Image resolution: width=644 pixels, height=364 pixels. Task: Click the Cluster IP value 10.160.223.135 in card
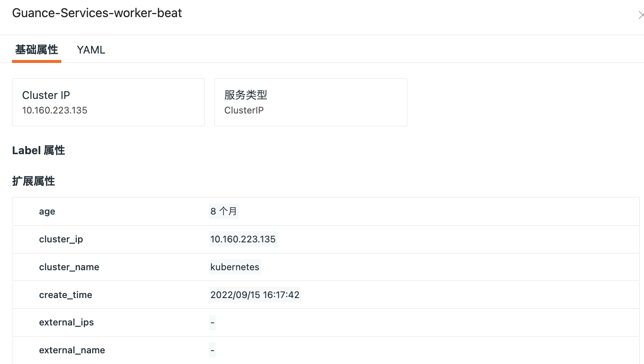coord(55,110)
